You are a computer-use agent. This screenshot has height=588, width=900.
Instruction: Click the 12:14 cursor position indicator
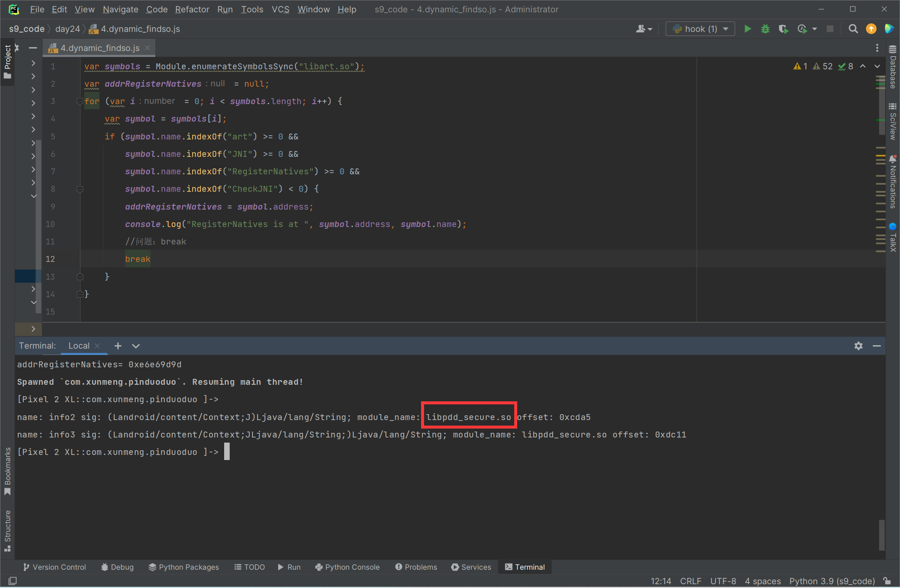pyautogui.click(x=661, y=581)
